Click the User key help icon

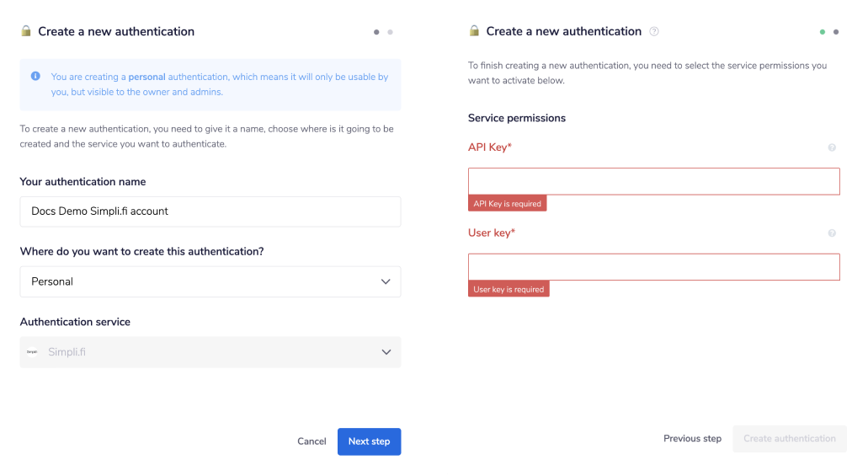click(x=832, y=233)
